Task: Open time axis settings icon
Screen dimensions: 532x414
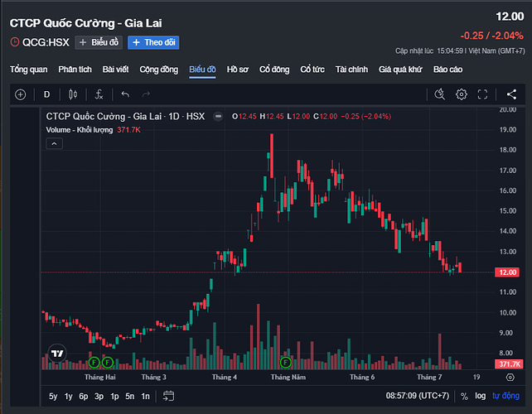Action: (x=510, y=377)
